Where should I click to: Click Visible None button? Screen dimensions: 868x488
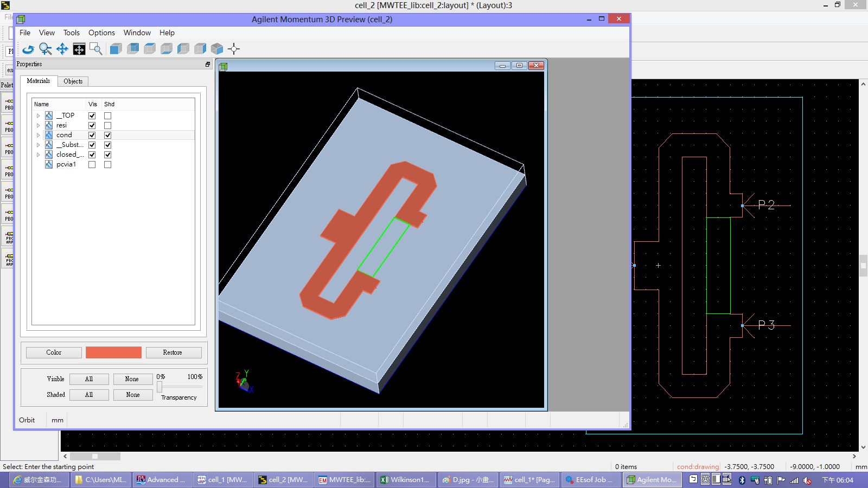click(132, 379)
